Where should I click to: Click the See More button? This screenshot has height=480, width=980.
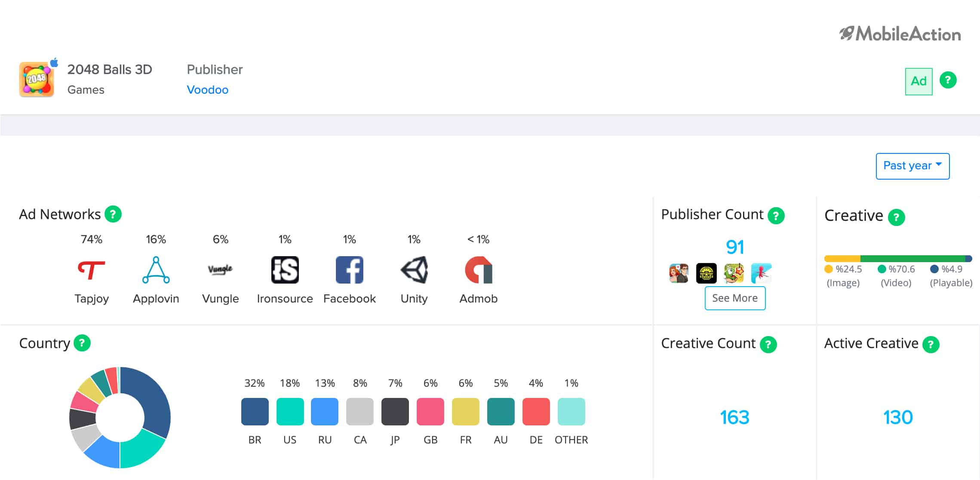[735, 298]
